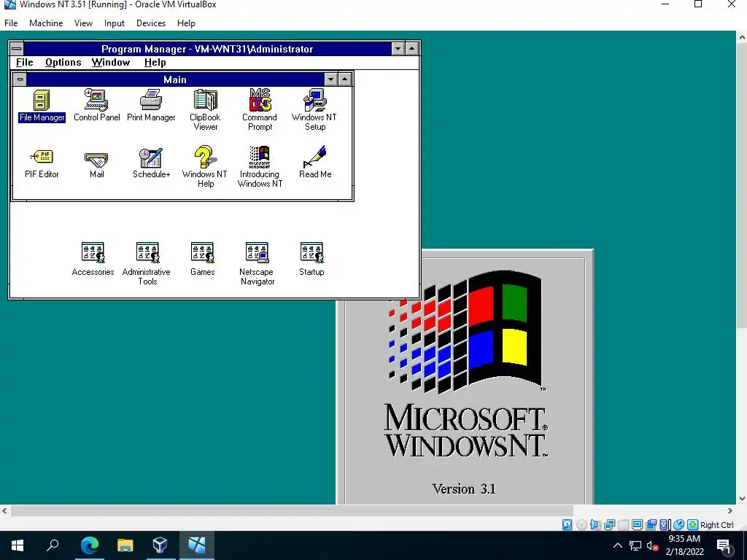Minimize the Program Manager window
The height and width of the screenshot is (560, 747).
click(398, 49)
